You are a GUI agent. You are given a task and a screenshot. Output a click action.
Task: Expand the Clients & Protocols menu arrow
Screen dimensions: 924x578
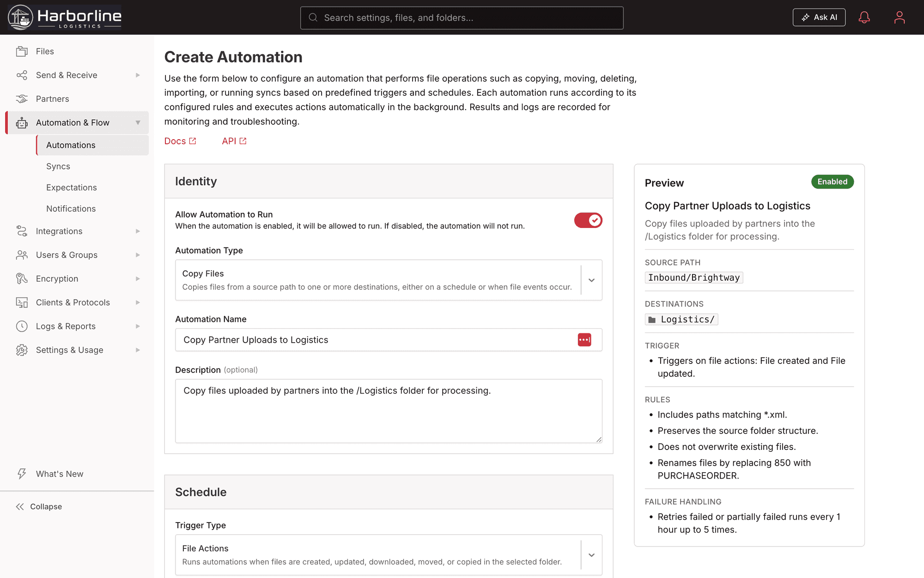tap(138, 302)
